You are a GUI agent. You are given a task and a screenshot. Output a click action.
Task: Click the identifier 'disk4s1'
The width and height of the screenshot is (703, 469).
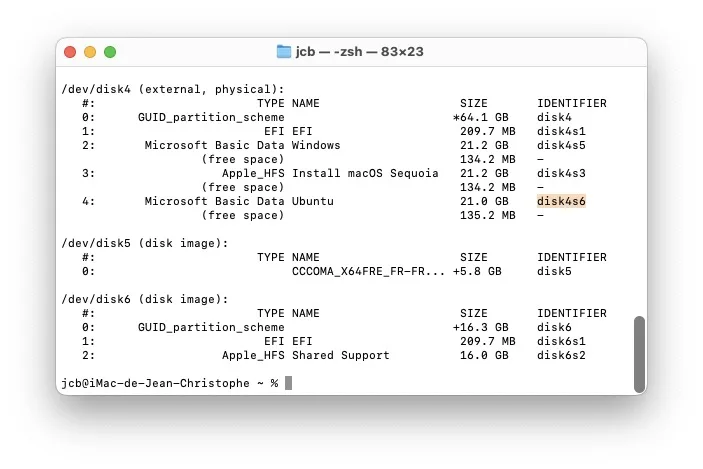tap(561, 131)
